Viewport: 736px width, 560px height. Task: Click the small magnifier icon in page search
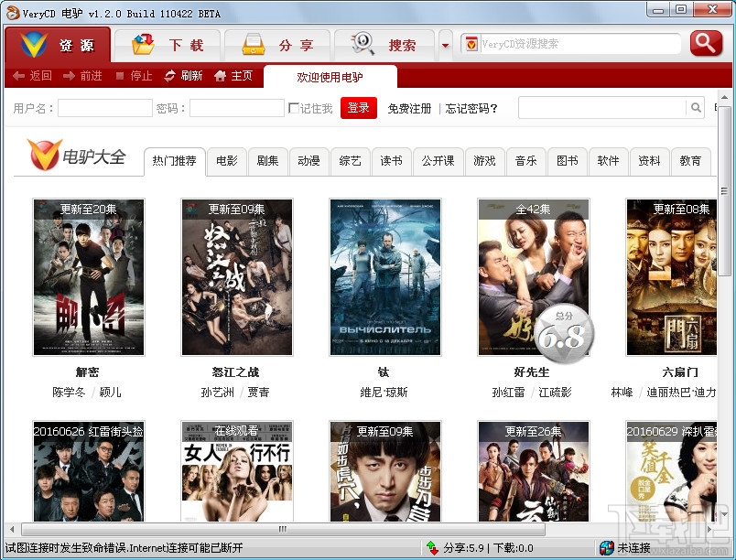(x=696, y=108)
